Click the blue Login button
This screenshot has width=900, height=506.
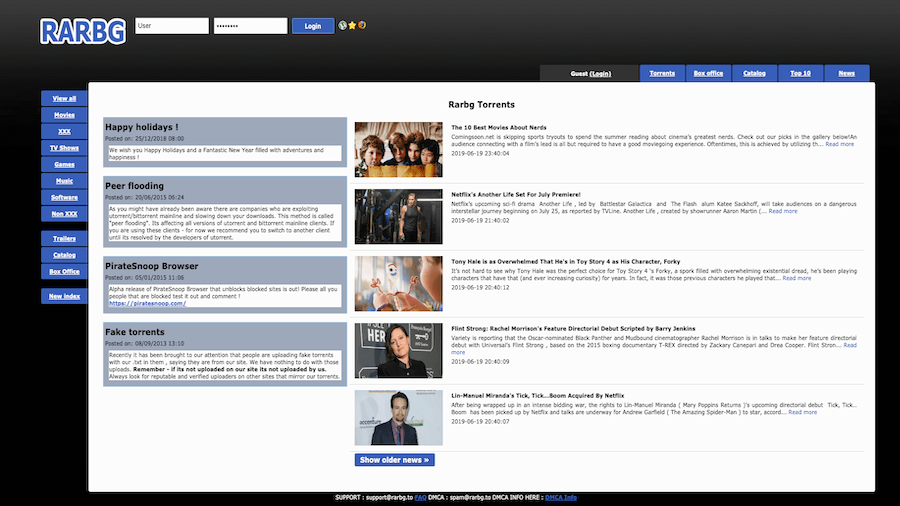[313, 26]
